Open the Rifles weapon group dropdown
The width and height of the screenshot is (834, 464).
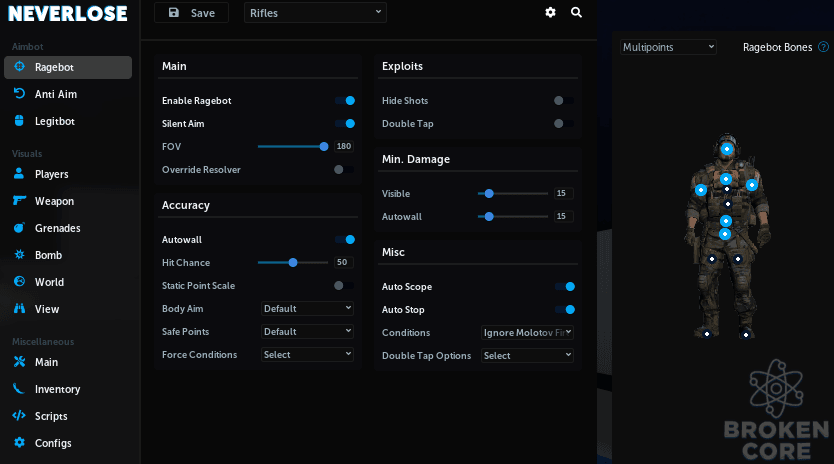[315, 13]
